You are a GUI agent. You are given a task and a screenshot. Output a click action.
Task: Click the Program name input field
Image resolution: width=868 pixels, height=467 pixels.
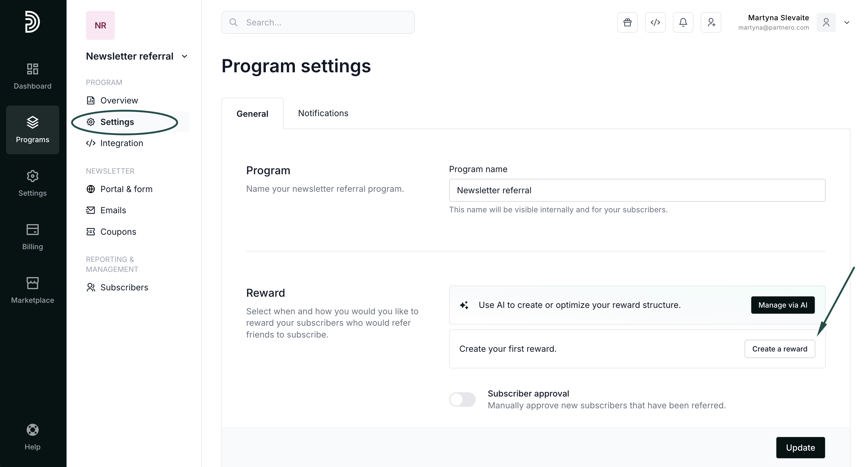click(637, 190)
